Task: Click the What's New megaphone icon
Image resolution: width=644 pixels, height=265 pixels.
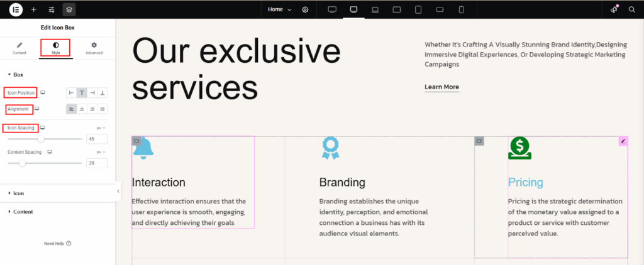Action: click(614, 9)
